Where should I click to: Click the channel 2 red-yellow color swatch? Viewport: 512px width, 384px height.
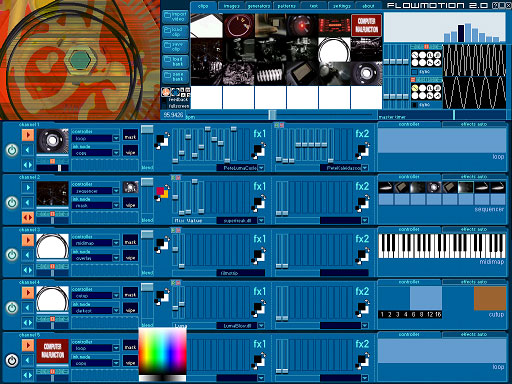[x=162, y=193]
